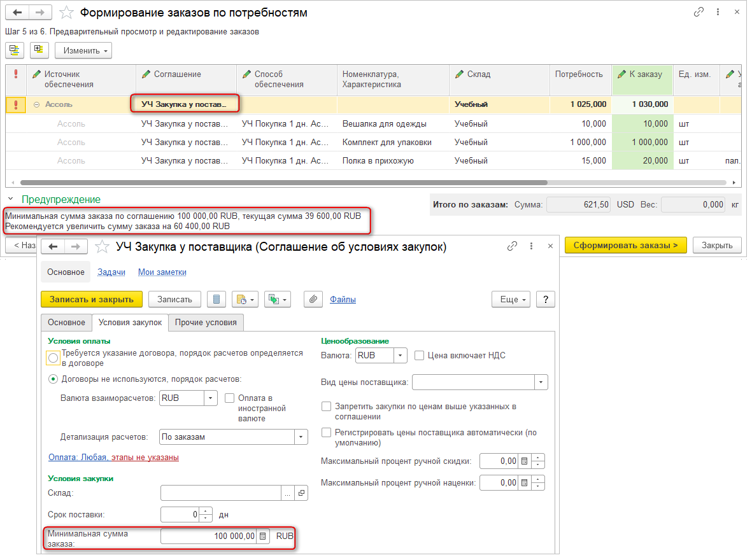
Task: Enable 'Цена включает НДС' checkbox
Action: tap(420, 356)
